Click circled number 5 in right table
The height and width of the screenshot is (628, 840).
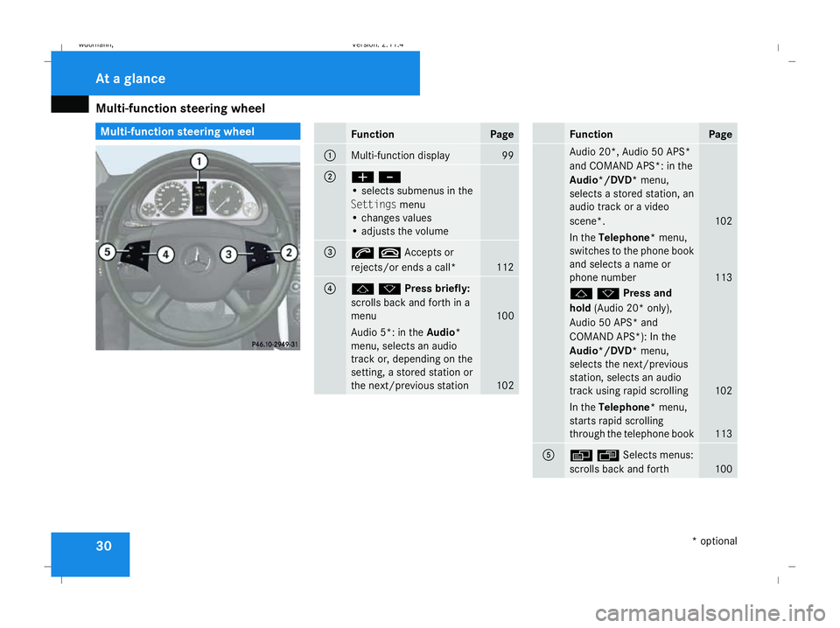(x=549, y=455)
